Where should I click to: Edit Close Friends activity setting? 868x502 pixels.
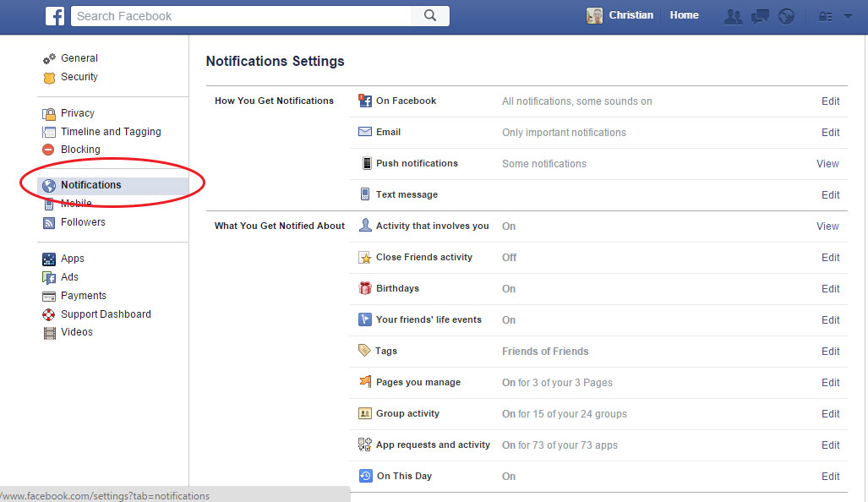830,258
